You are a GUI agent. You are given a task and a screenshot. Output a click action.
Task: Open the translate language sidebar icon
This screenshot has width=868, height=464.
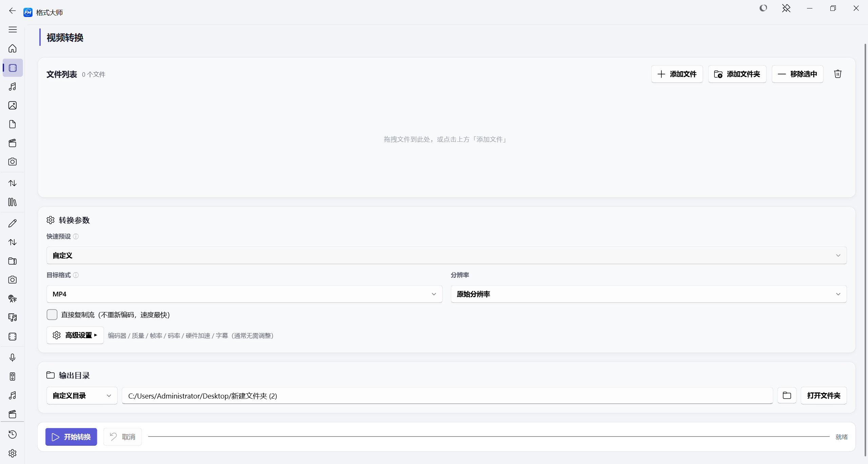pos(13,299)
